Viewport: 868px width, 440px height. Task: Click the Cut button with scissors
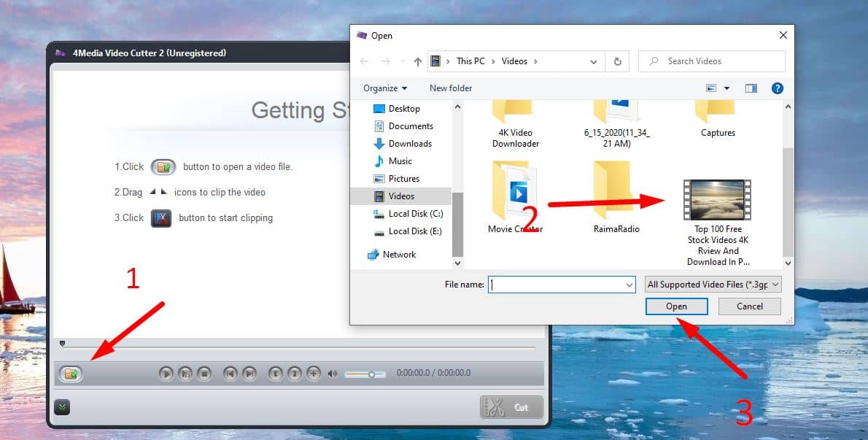coord(511,407)
